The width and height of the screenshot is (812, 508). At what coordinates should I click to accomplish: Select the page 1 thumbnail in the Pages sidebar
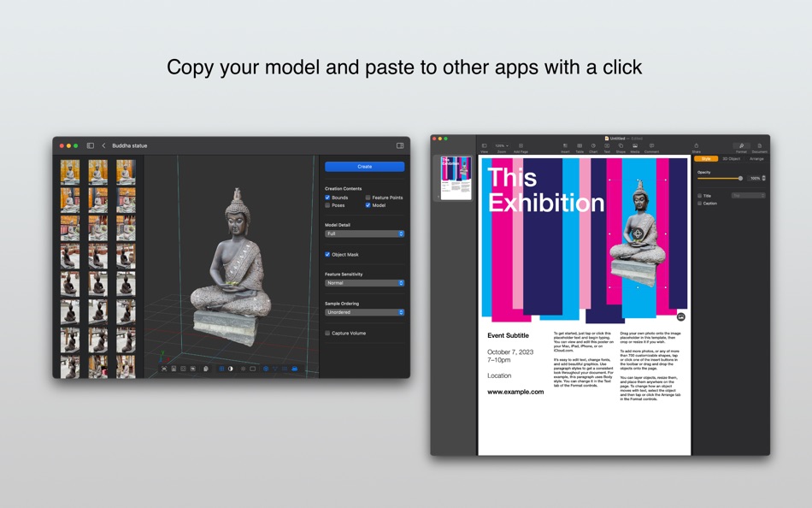click(456, 178)
